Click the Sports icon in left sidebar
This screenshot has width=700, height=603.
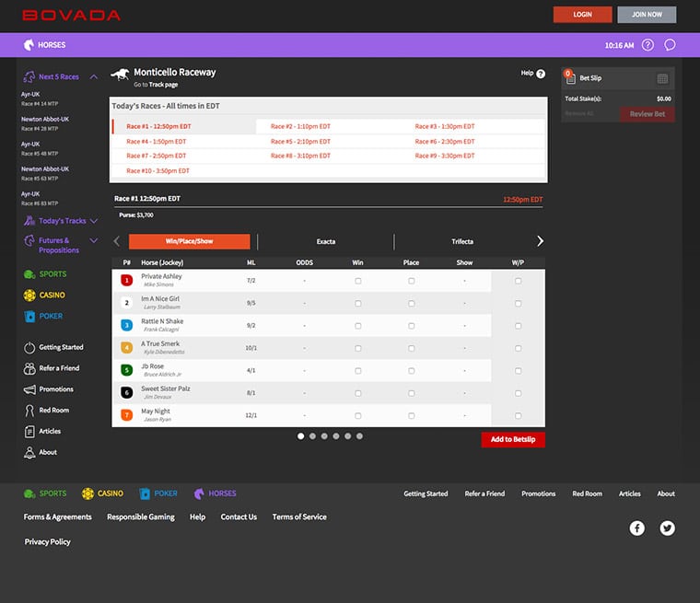tap(29, 274)
